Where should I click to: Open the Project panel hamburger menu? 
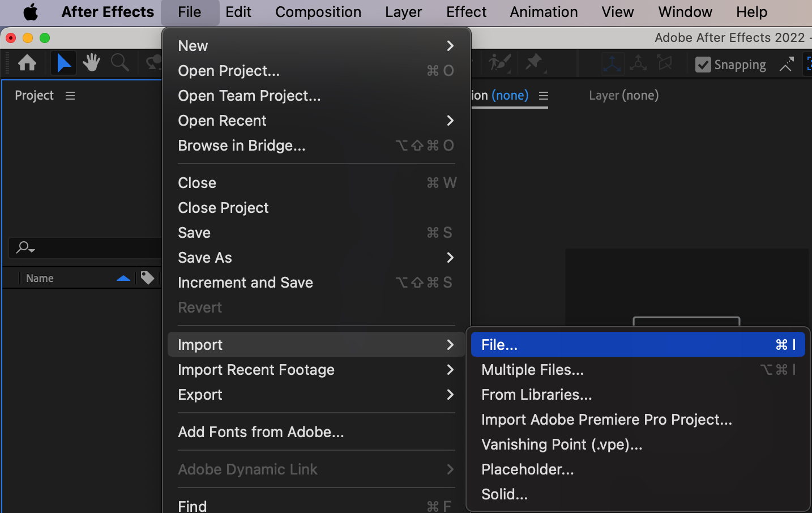(70, 96)
